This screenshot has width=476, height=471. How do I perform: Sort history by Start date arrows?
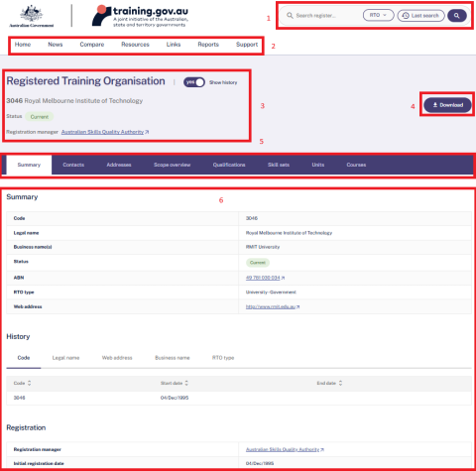(x=186, y=383)
